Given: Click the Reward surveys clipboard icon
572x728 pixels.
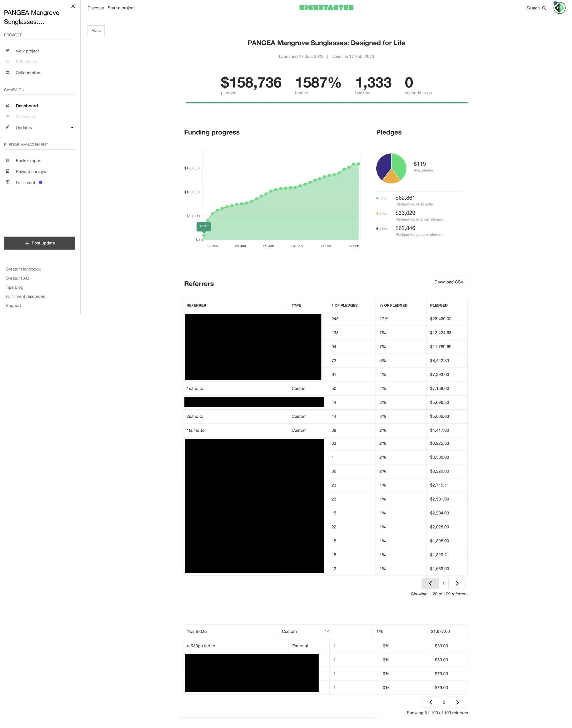Looking at the screenshot, I should (x=7, y=171).
